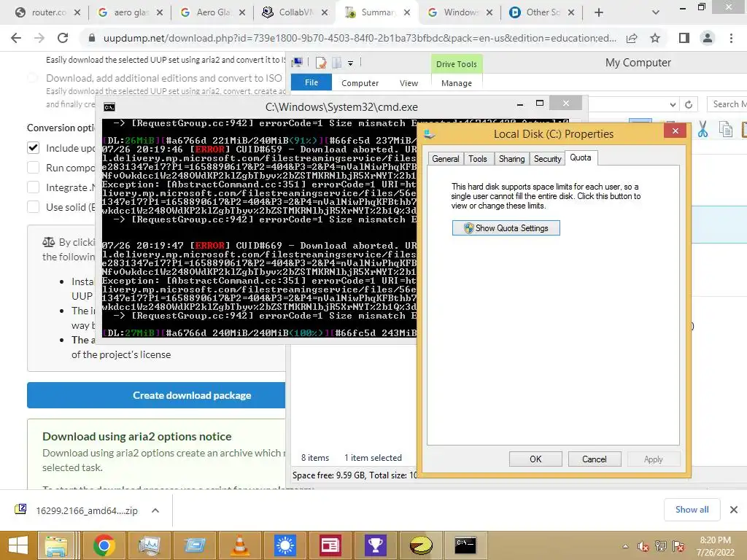
Task: Go back in Chrome
Action: click(16, 38)
